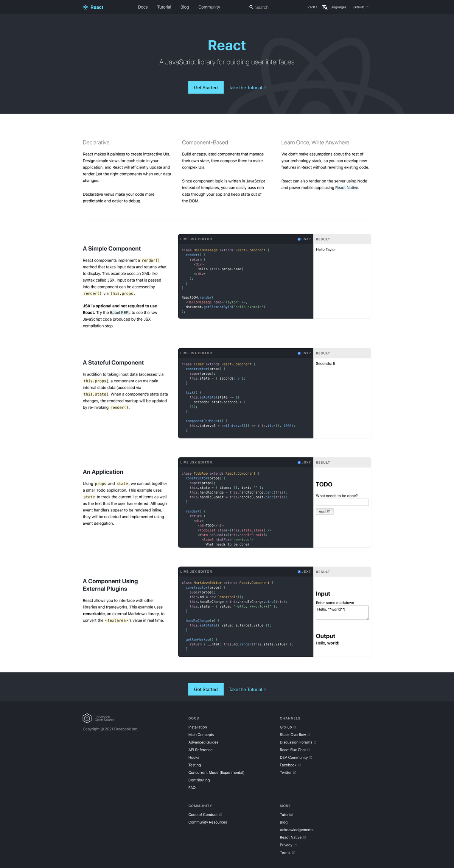
Task: Click inside the markdown textarea showing Hello, **world**!
Action: coord(342,612)
